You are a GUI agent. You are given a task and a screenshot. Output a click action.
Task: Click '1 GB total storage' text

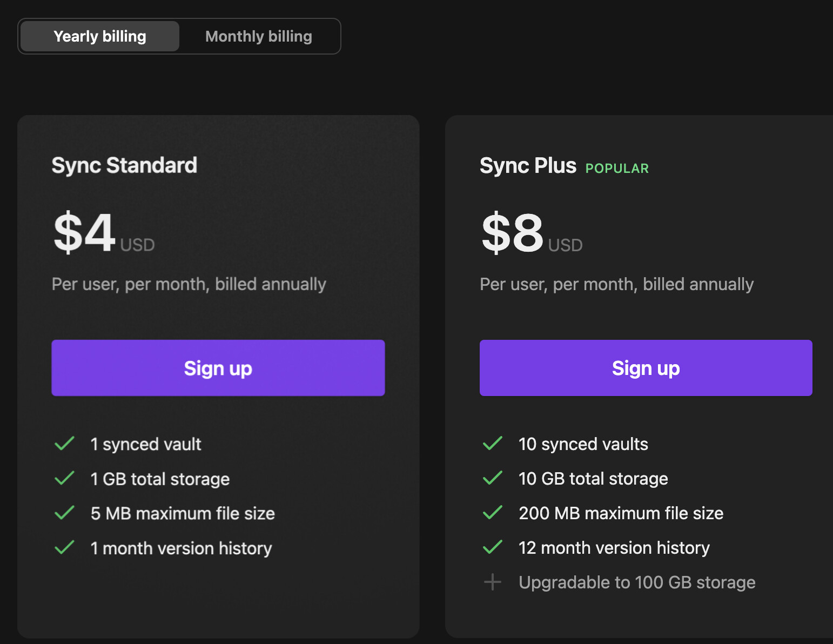(x=160, y=479)
